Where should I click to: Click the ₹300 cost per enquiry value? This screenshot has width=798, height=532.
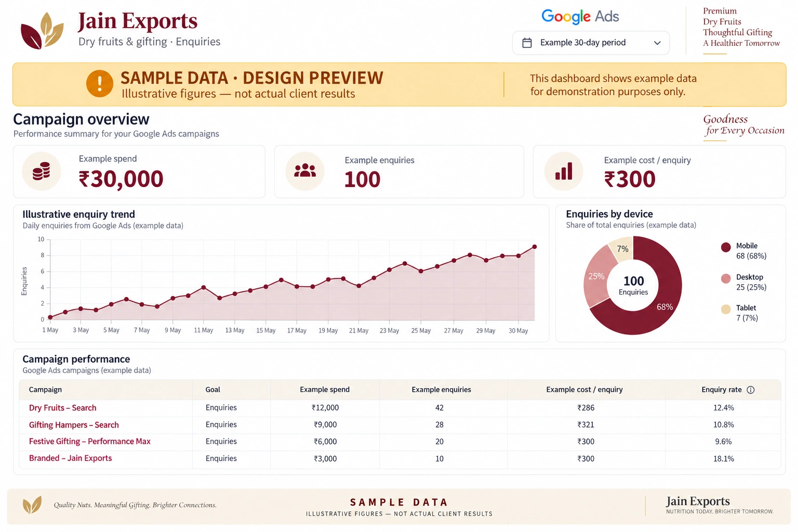pos(630,180)
